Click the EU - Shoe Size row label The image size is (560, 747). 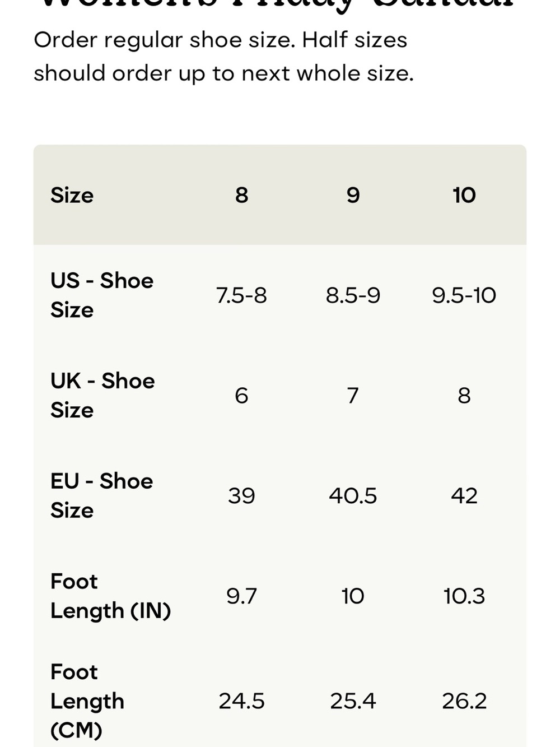[101, 495]
